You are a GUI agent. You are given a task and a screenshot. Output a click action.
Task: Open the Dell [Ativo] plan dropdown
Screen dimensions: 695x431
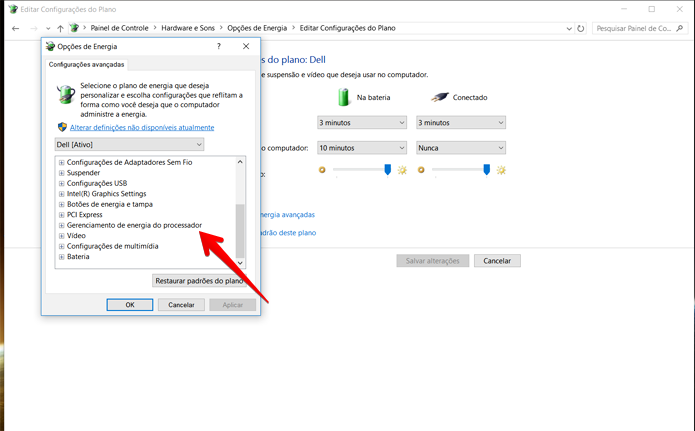[129, 145]
